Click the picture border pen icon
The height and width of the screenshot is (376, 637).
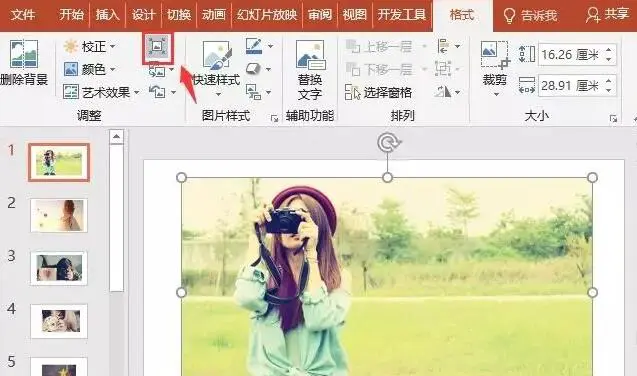[254, 46]
